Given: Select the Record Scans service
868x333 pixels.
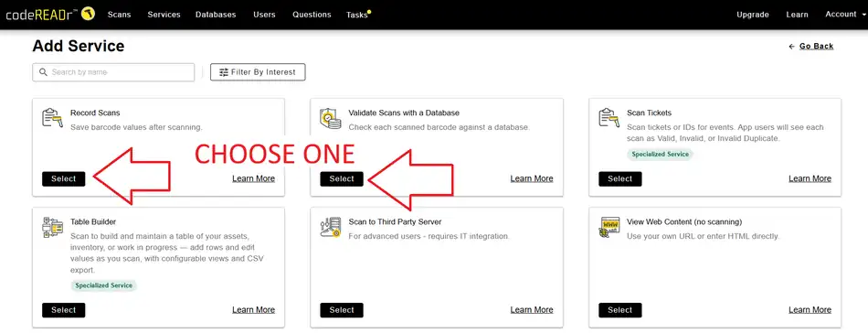Looking at the screenshot, I should [x=64, y=178].
